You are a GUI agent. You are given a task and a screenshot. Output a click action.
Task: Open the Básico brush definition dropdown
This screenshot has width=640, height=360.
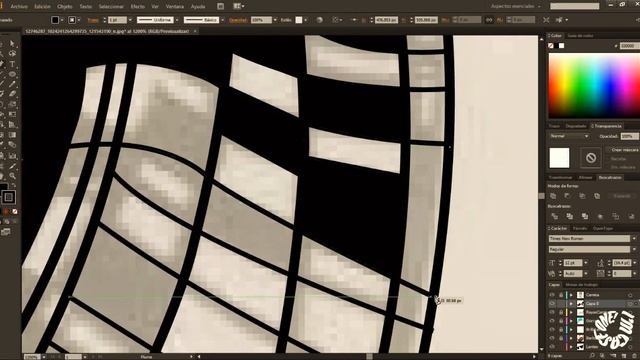(x=222, y=20)
